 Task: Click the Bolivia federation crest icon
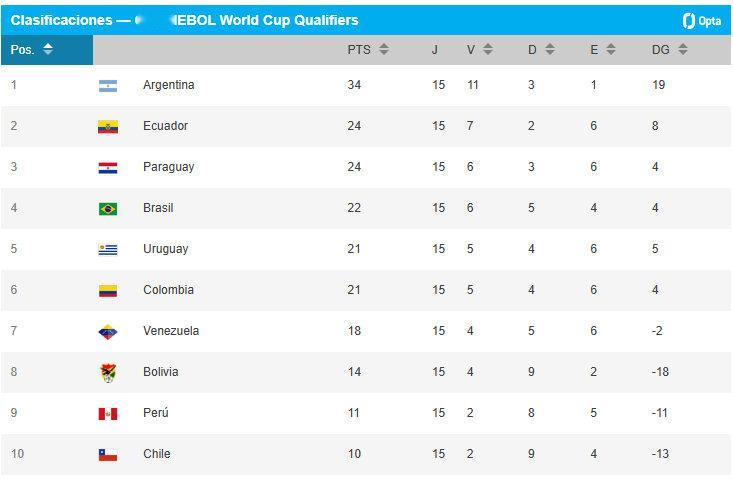[108, 373]
